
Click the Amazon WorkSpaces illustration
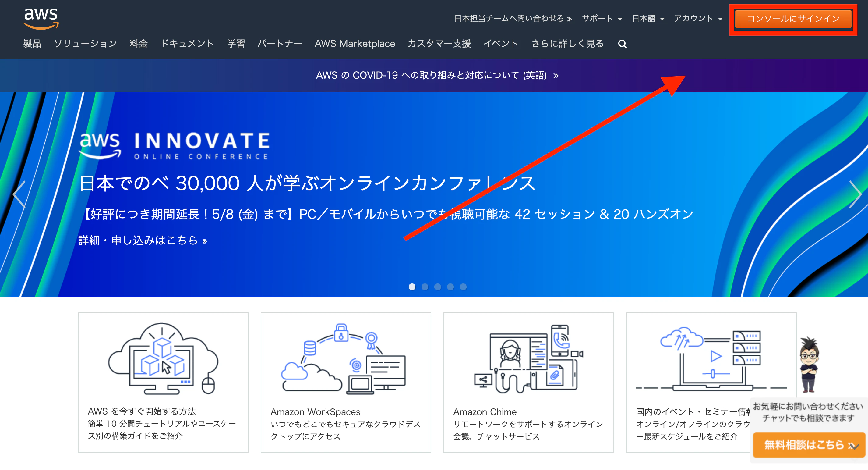[x=343, y=359]
